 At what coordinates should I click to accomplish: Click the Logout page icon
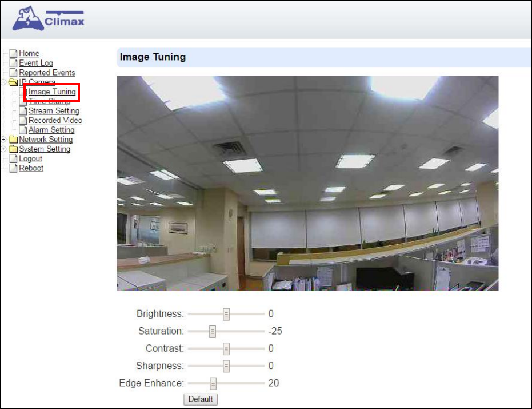(13, 158)
